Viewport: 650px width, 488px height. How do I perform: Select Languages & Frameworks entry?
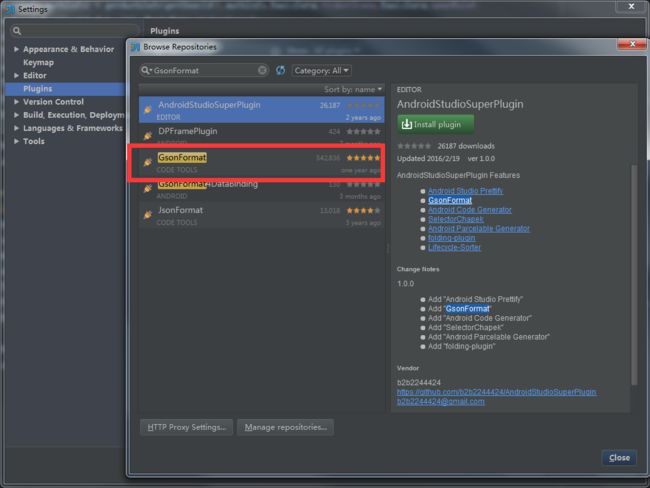click(x=73, y=128)
